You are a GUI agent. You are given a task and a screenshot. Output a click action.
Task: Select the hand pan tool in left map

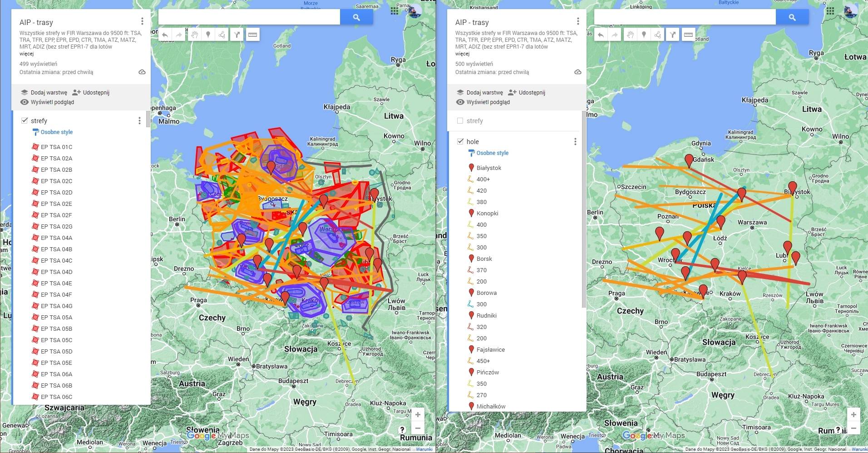click(195, 35)
